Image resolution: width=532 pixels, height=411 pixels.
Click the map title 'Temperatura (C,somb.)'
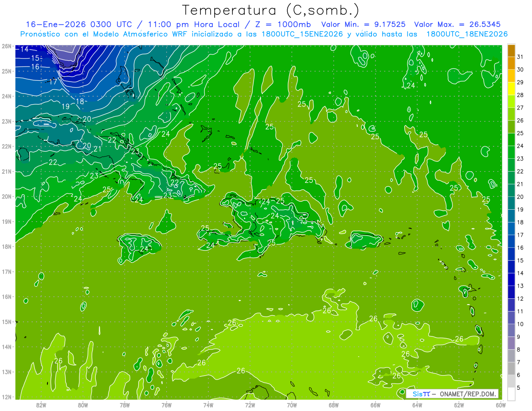[271, 11]
